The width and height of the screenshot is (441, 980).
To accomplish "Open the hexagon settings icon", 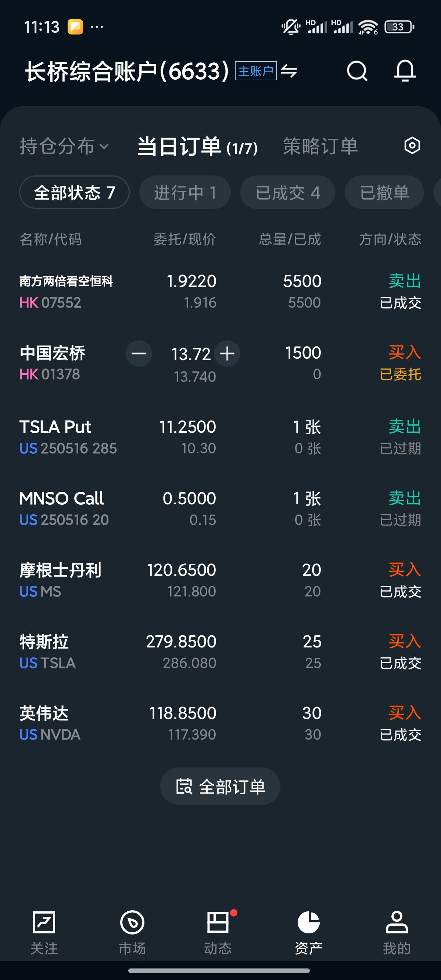I will [412, 146].
